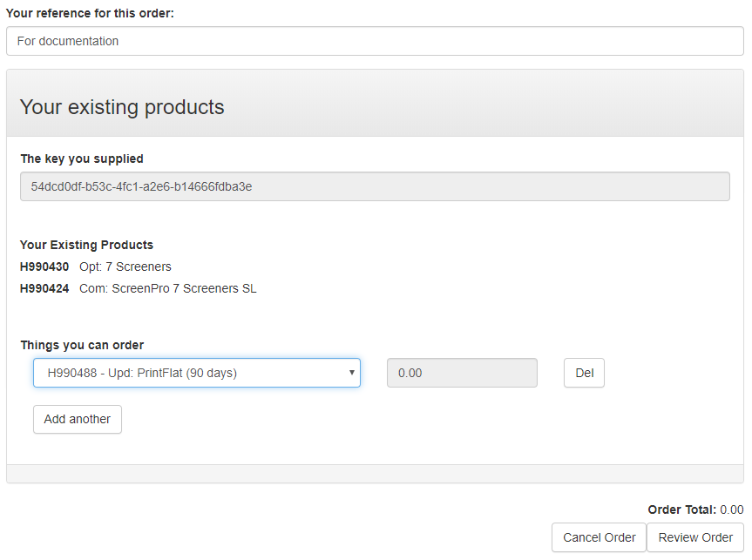Select the H990424 product code

point(44,288)
